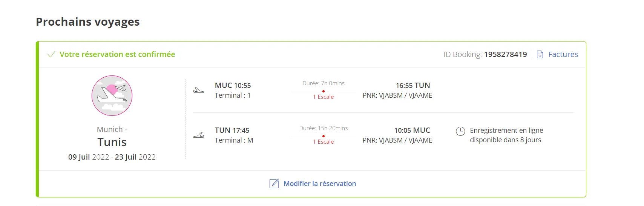Open the Factures invoices link
The width and height of the screenshot is (644, 206).
tap(563, 54)
